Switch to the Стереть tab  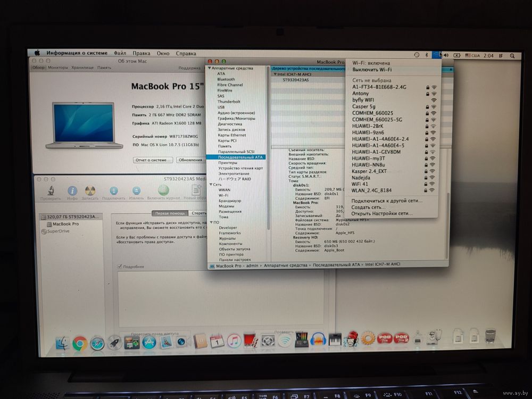pyautogui.click(x=199, y=213)
